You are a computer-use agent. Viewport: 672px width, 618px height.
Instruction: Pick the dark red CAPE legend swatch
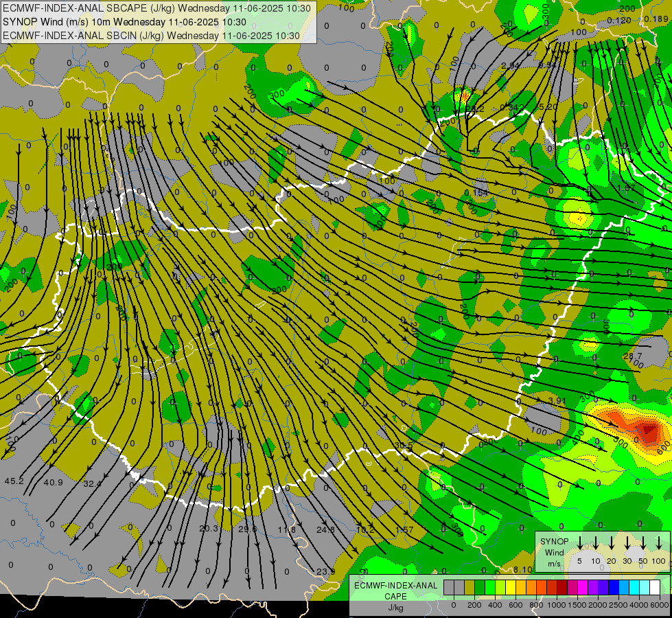click(562, 588)
